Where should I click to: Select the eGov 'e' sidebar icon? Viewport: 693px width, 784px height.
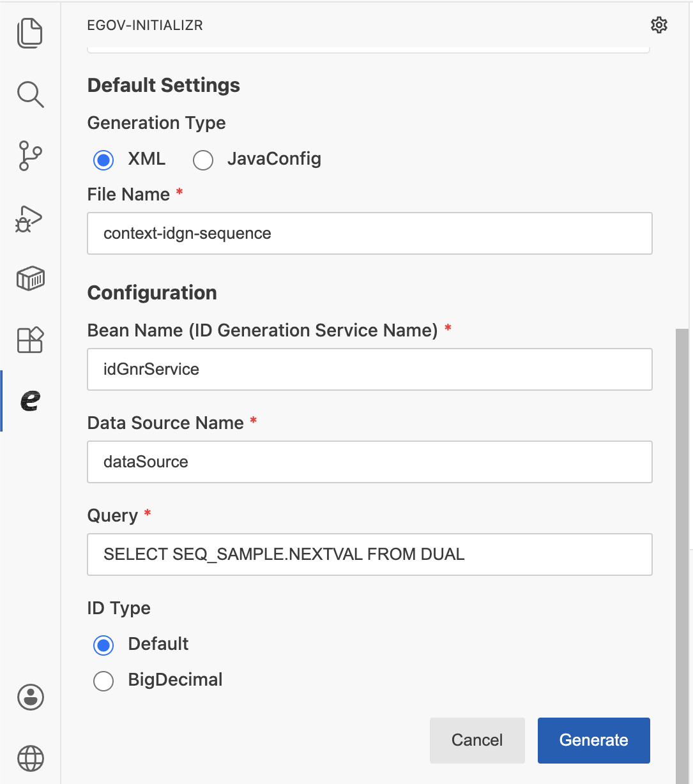(x=30, y=401)
